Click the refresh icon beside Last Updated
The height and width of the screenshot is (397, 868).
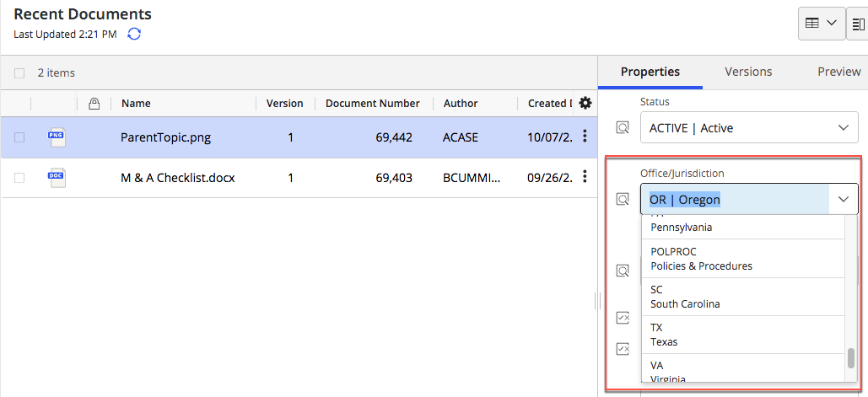pos(134,34)
